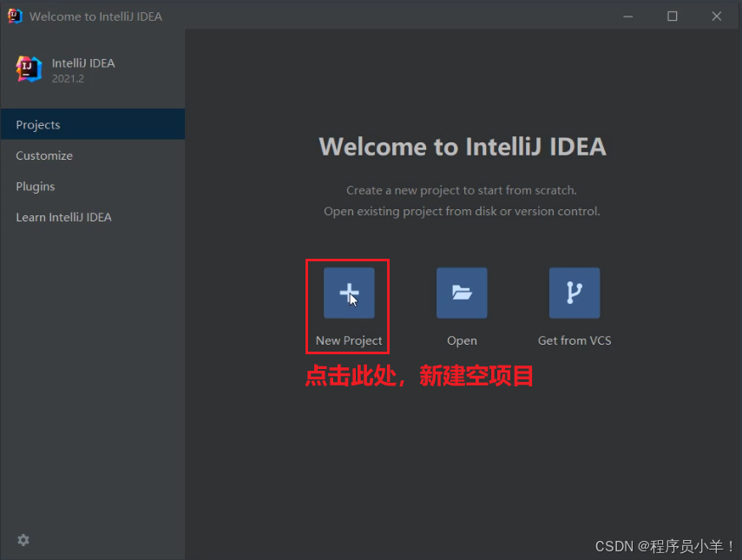Select the Projects tab in the sidebar
The width and height of the screenshot is (742, 560).
[x=93, y=124]
